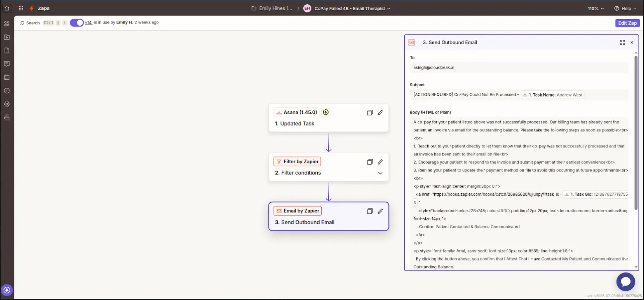644x300 pixels.
Task: Click the Search magnifier icon
Action: tap(22, 23)
